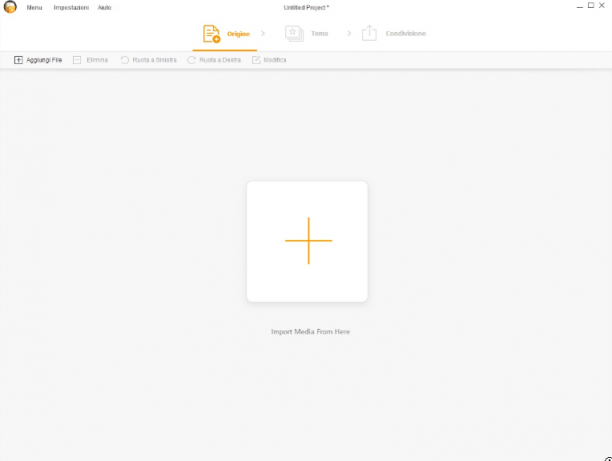Click the Elimina minus icon
This screenshot has width=612, height=461.
click(x=77, y=60)
